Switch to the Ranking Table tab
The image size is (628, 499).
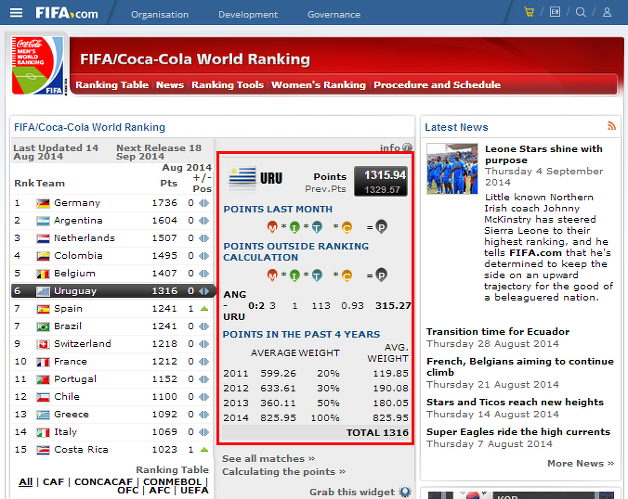click(x=112, y=85)
